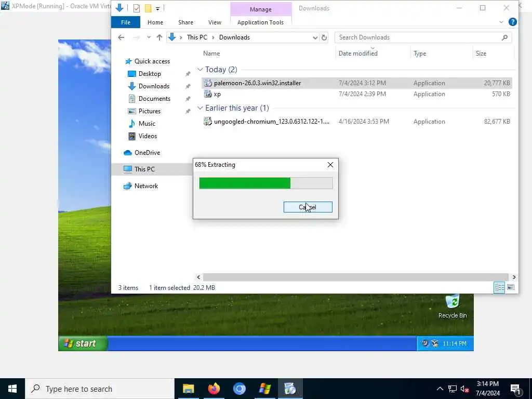
Task: Open Chromium browser from the taskbar
Action: (239, 389)
